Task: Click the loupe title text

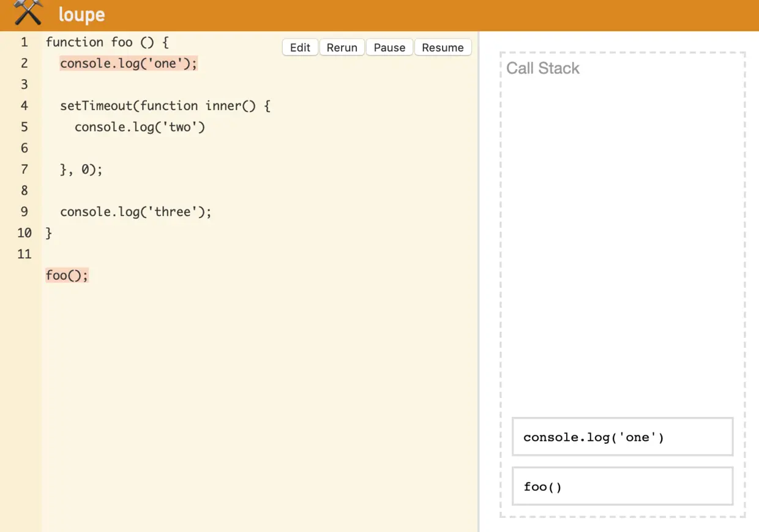Action: pyautogui.click(x=81, y=14)
